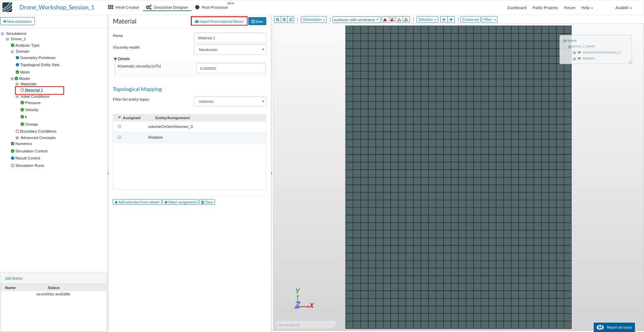Toggle visibility of Rotation in scene tree
The height and width of the screenshot is (332, 644).
tap(579, 58)
